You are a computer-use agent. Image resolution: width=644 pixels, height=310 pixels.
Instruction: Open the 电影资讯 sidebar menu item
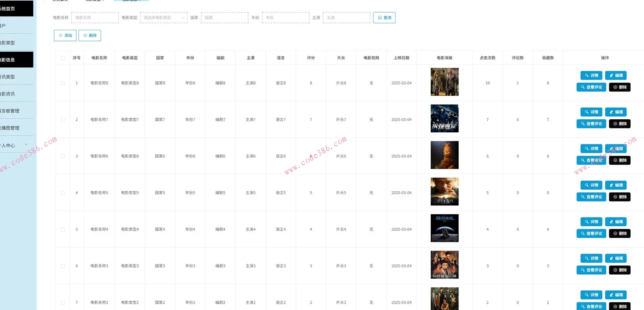(10, 94)
